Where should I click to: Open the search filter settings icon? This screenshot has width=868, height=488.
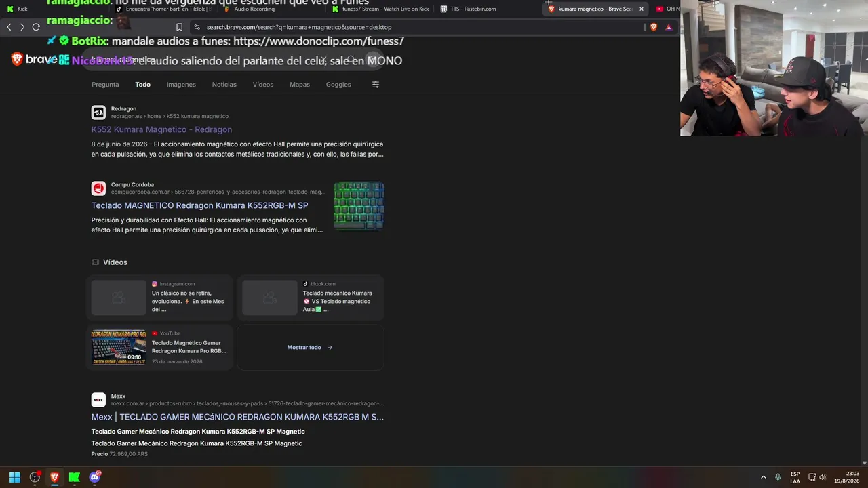coord(376,85)
